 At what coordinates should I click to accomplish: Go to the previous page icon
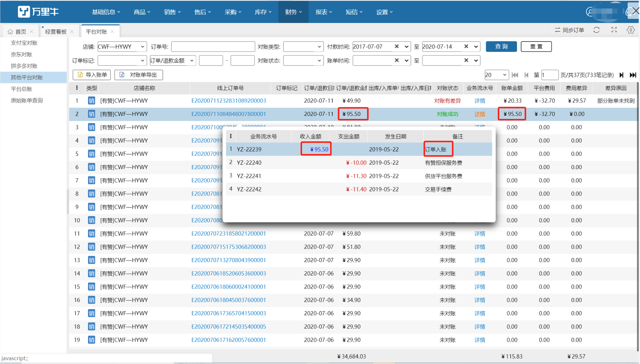(x=526, y=75)
